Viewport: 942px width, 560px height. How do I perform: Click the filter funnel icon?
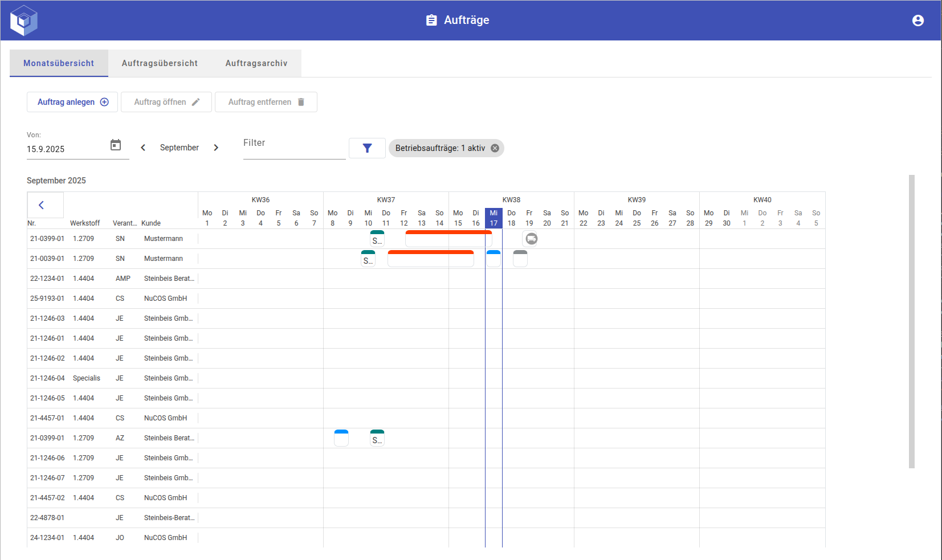[367, 148]
